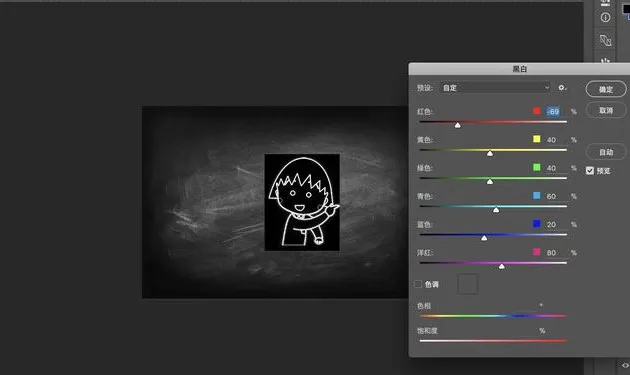The width and height of the screenshot is (630, 375).
Task: Click the 蓝色 blue slider track
Action: pos(493,235)
